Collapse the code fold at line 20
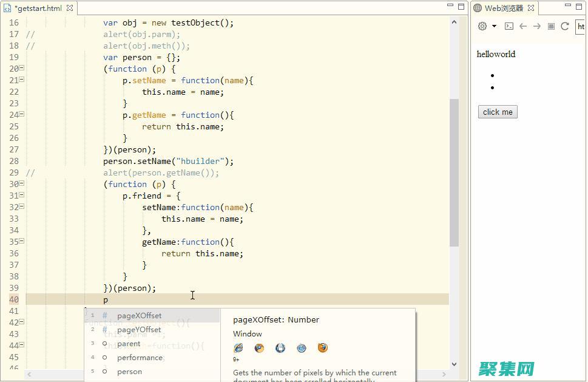The height and width of the screenshot is (382, 588). pos(21,68)
